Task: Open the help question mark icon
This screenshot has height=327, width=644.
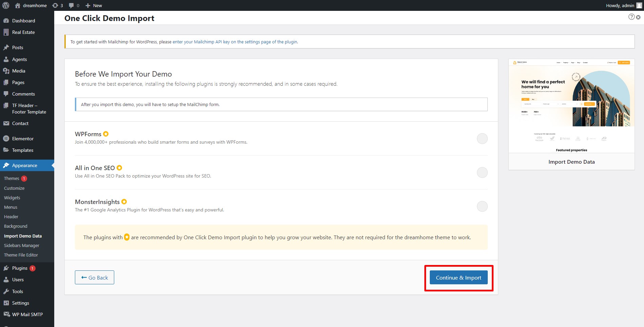Action: pos(631,17)
